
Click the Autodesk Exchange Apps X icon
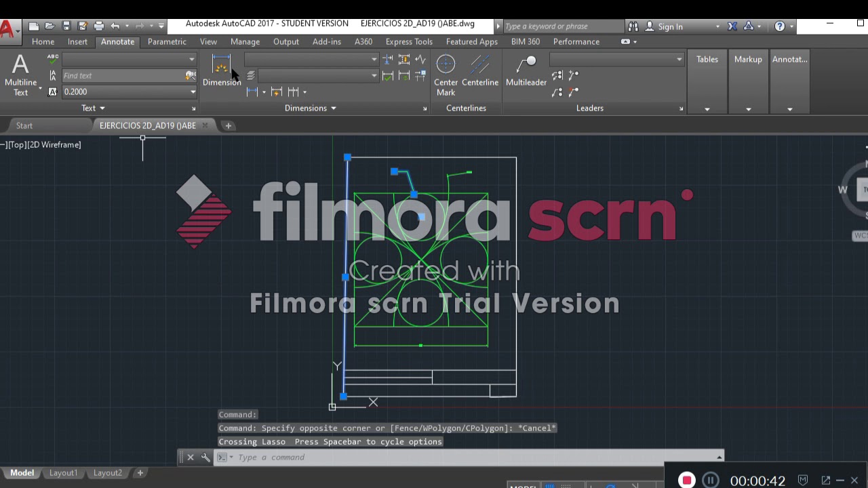[732, 26]
